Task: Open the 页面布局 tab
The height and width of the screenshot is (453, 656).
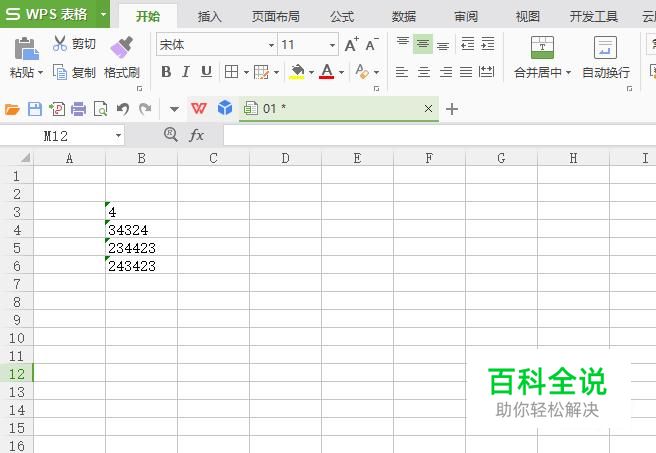Action: [x=275, y=16]
